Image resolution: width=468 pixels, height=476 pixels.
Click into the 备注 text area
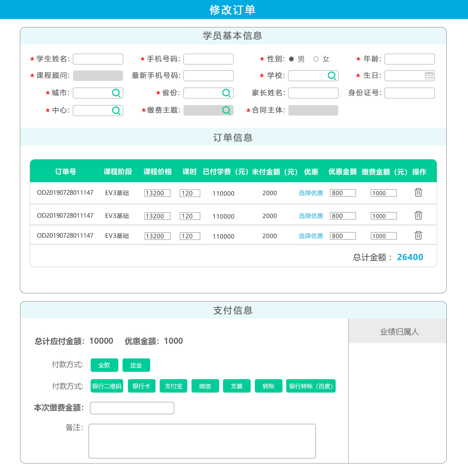[x=202, y=441]
